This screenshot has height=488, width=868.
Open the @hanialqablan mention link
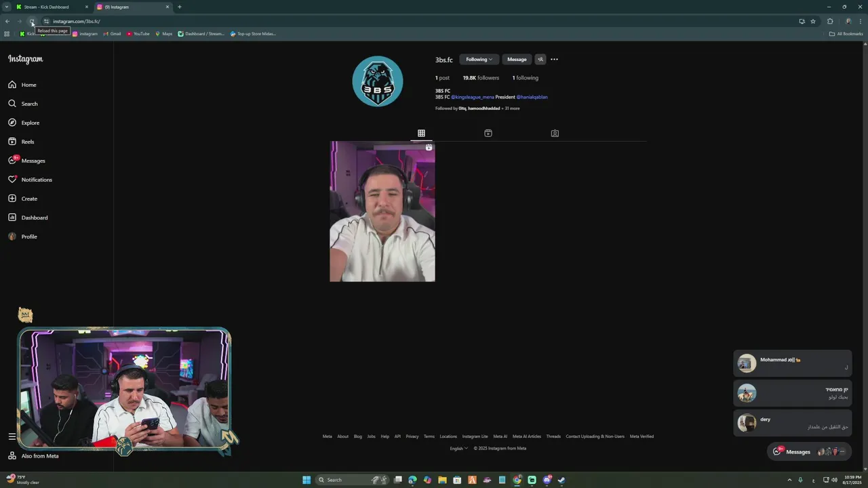tap(532, 97)
